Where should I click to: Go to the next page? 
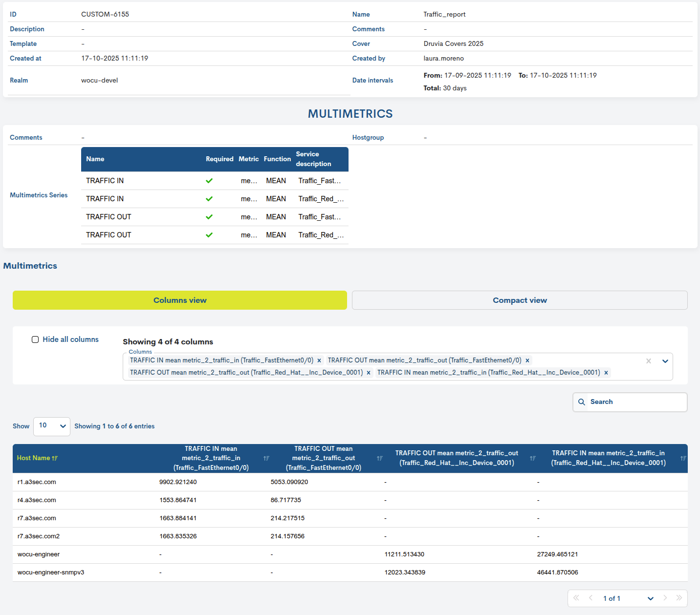[665, 598]
